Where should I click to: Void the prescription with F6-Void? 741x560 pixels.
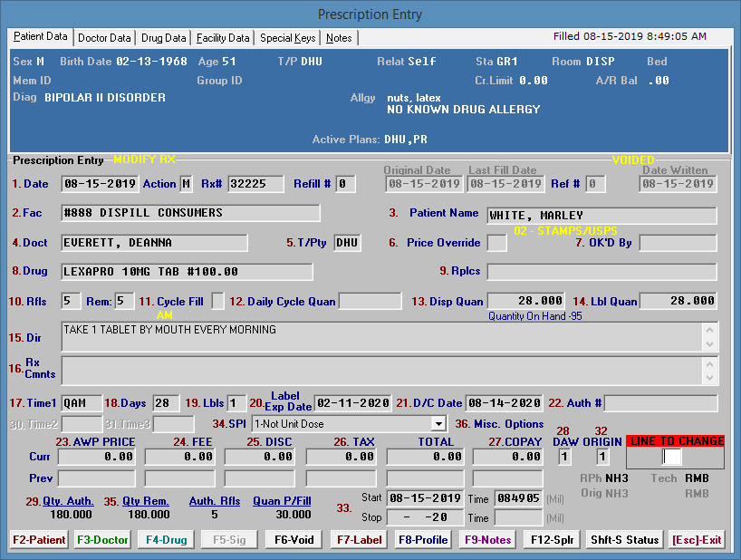[x=294, y=540]
